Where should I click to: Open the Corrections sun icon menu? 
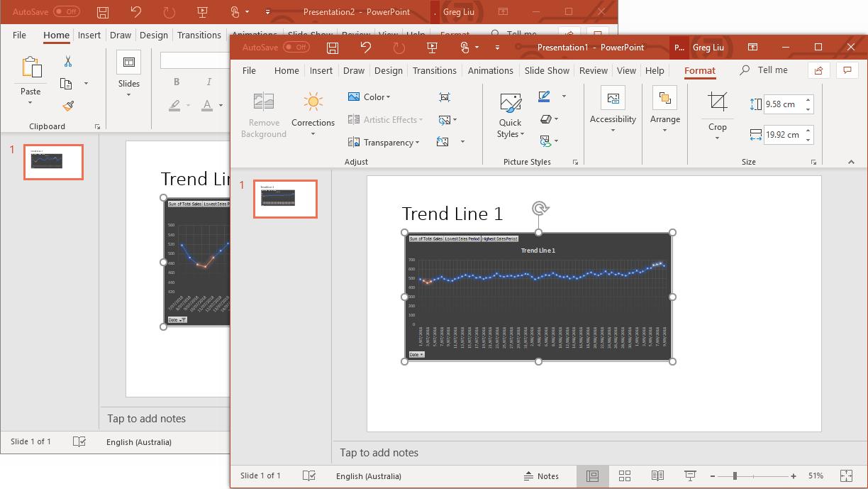pos(313,114)
